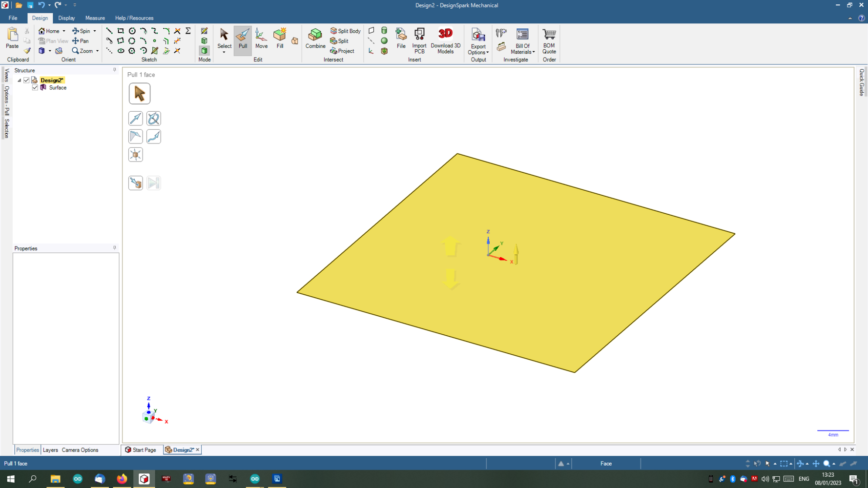The image size is (868, 488).
Task: Open Import PCB tool
Action: 419,40
